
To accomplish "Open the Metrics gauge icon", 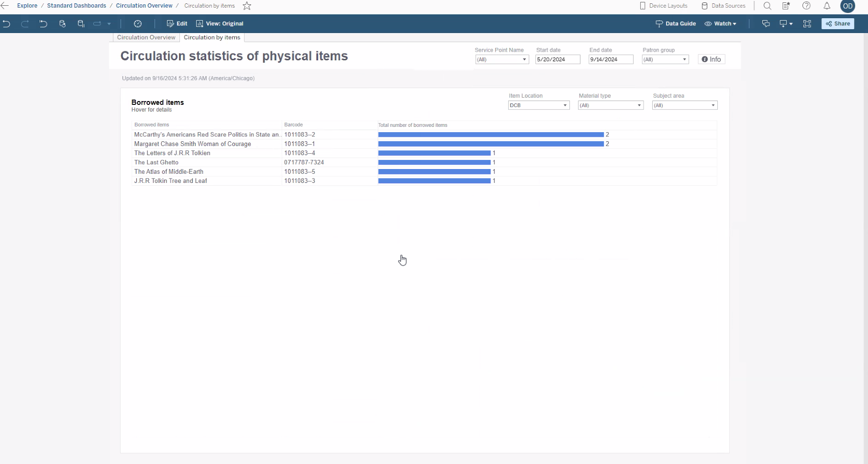I will 138,23.
